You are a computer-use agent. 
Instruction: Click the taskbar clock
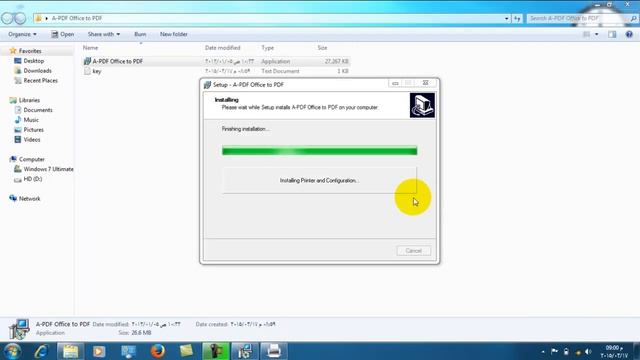(x=614, y=351)
